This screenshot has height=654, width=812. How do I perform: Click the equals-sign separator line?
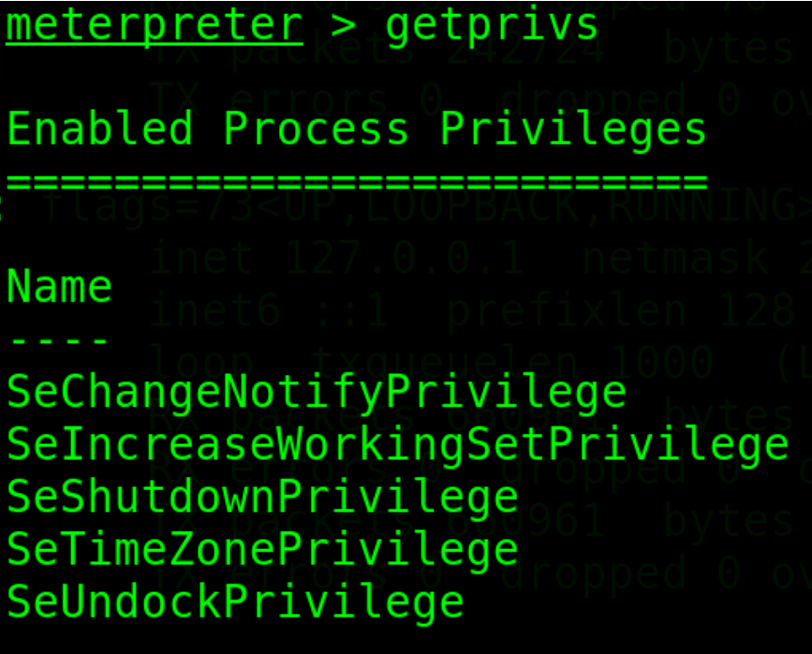(x=356, y=180)
